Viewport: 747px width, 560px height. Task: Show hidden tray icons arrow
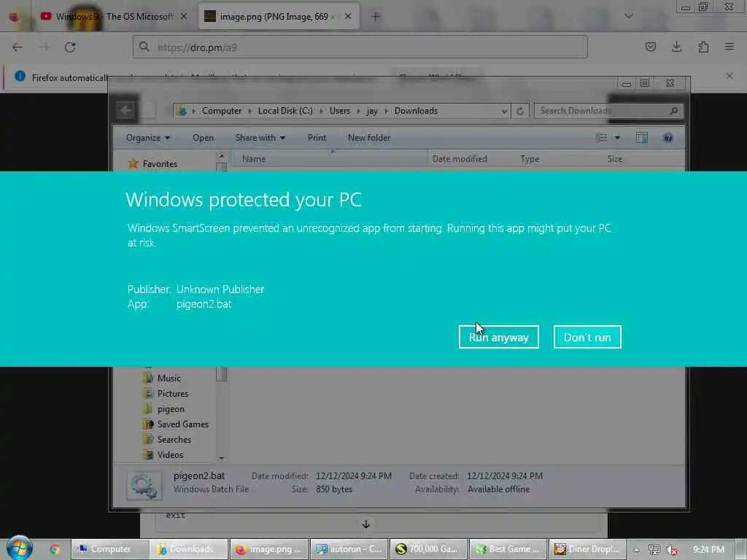click(636, 550)
